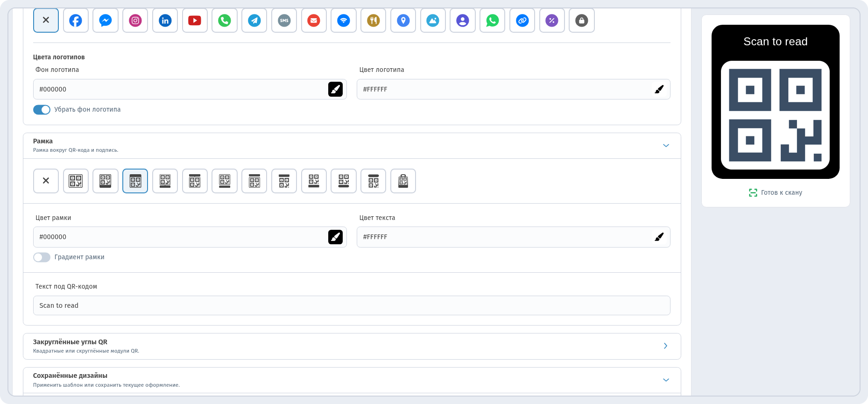
Task: Open the 'Цвет логотипа' color picker
Action: (659, 89)
